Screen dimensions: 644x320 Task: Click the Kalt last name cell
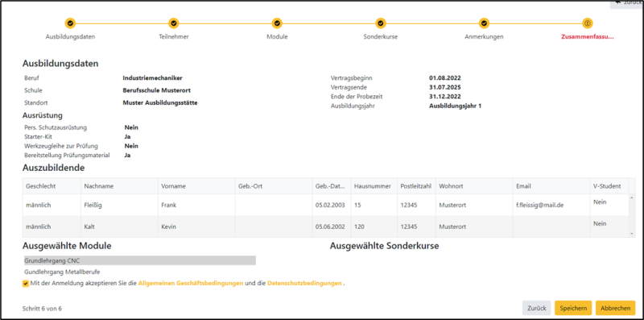[119, 226]
